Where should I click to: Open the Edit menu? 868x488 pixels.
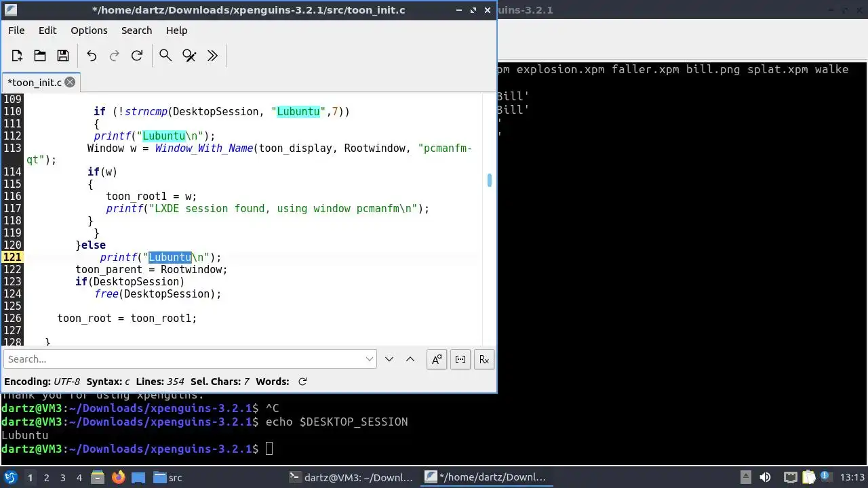click(x=47, y=30)
